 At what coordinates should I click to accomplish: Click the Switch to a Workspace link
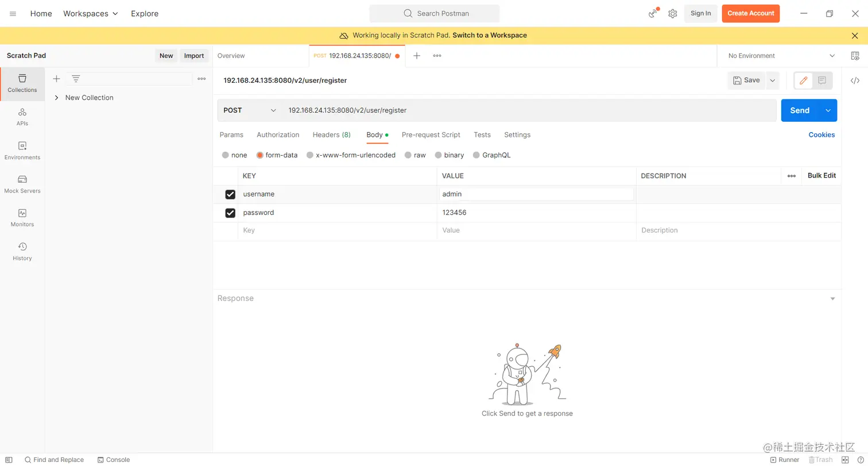(x=490, y=36)
